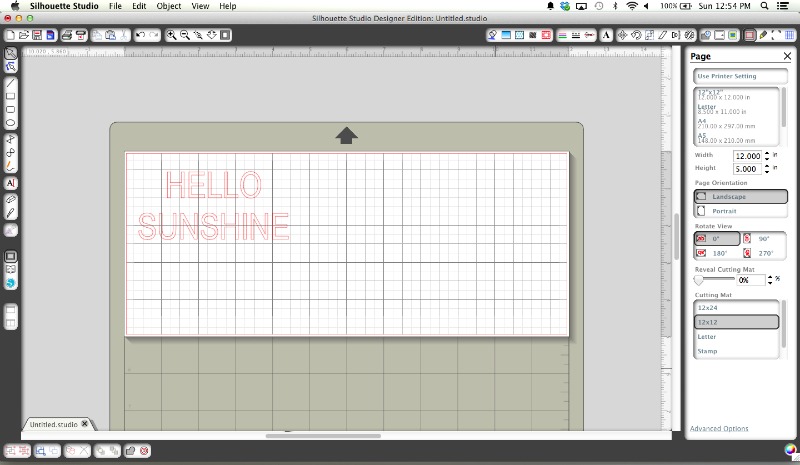Increase Reveal Cutting Mat percentage stepper
The width and height of the screenshot is (800, 465).
click(x=770, y=277)
